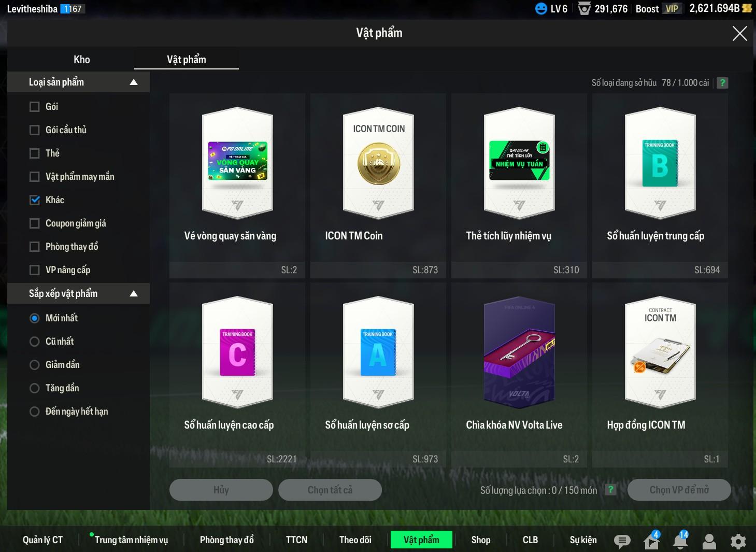This screenshot has width=756, height=552.
Task: Open the chat messages icon
Action: pyautogui.click(x=622, y=541)
